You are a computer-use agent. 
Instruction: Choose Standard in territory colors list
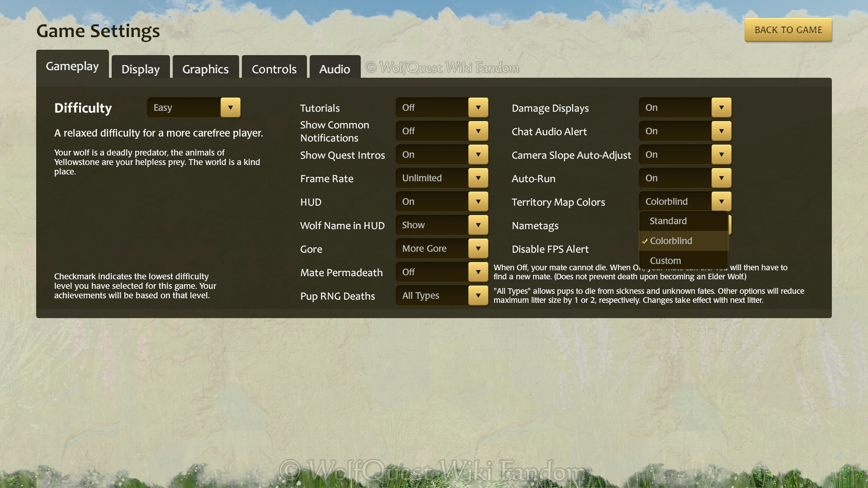pyautogui.click(x=668, y=221)
